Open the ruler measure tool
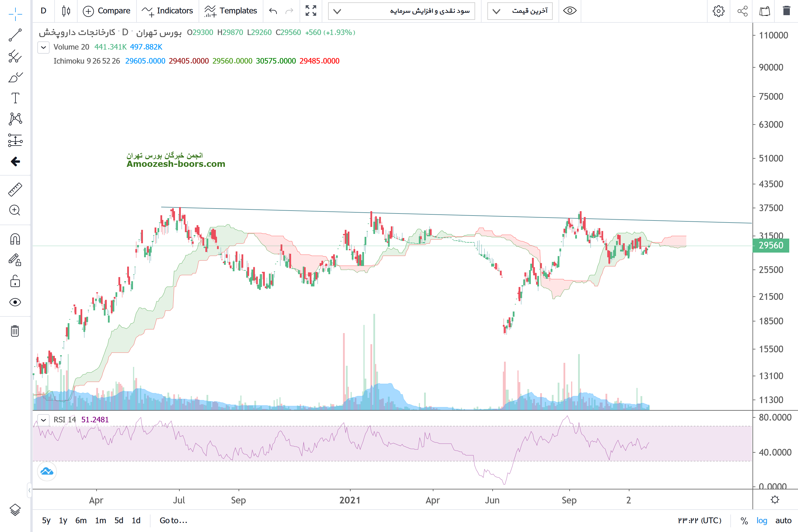Image resolution: width=798 pixels, height=532 pixels. pyautogui.click(x=15, y=189)
